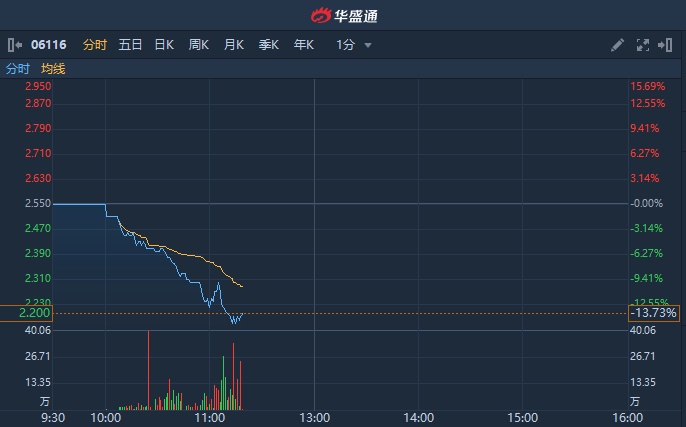Screen dimensions: 686x427
Task: Open the 周K weekly chart
Action: point(199,45)
